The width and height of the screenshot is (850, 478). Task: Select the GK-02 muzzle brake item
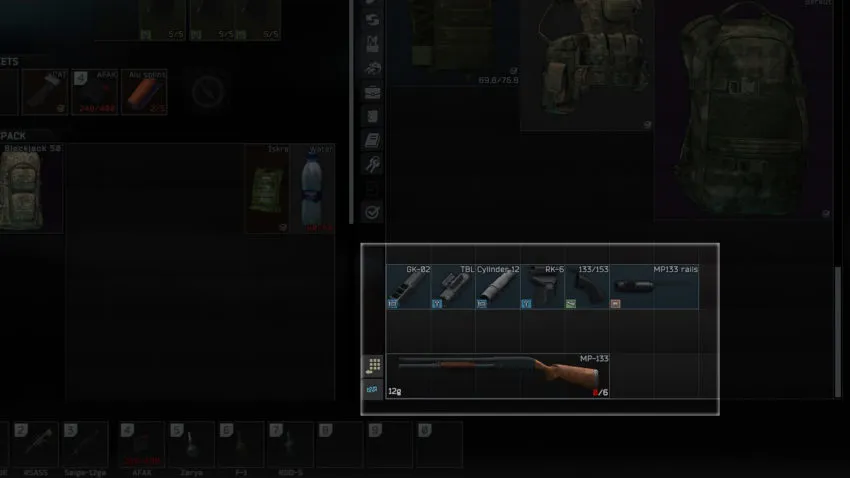tap(408, 287)
